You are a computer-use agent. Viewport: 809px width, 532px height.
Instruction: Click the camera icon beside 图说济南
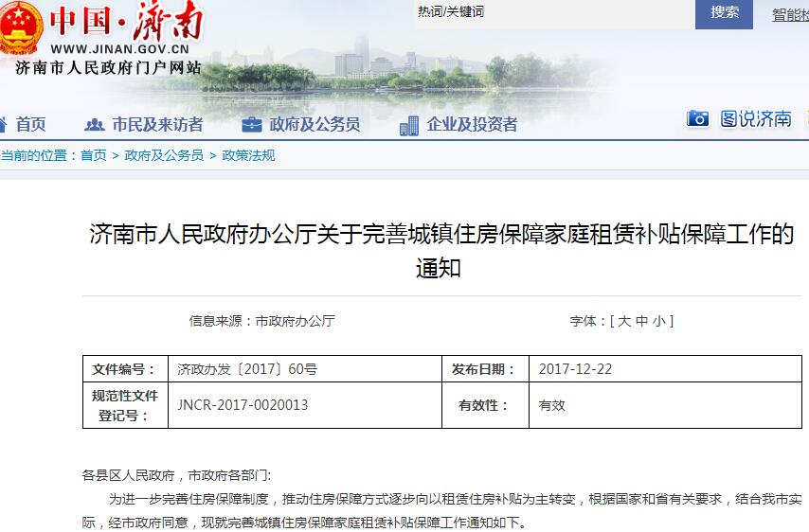tap(697, 118)
